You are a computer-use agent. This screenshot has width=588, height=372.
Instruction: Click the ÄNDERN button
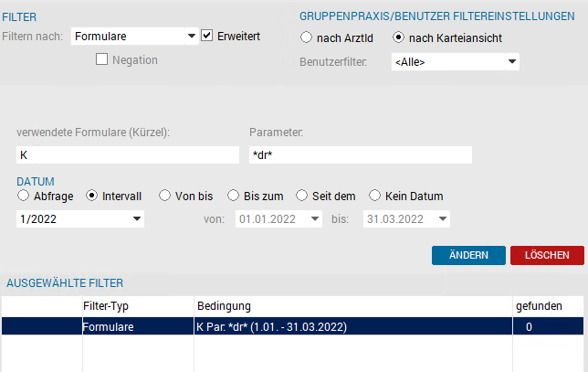[468, 255]
